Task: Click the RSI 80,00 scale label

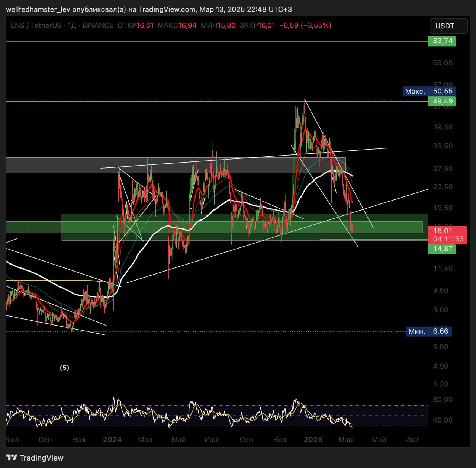Action: (443, 400)
